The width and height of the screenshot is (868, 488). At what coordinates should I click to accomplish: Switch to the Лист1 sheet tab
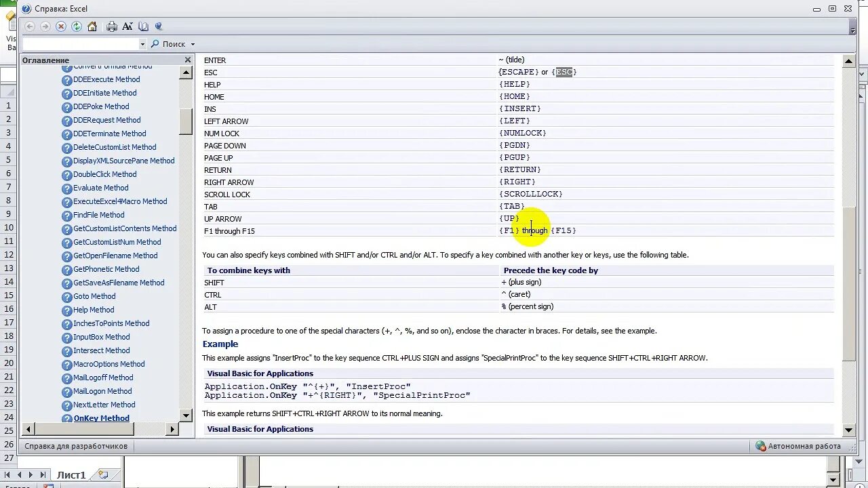click(x=71, y=474)
